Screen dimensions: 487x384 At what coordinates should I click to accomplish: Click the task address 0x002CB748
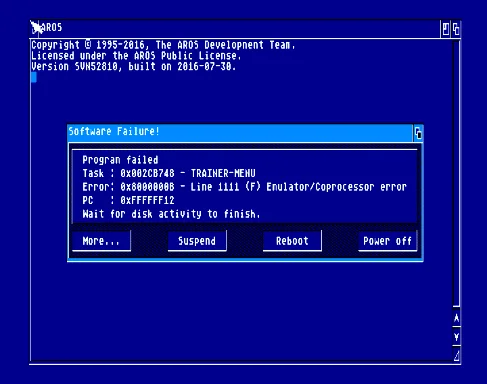click(x=147, y=173)
